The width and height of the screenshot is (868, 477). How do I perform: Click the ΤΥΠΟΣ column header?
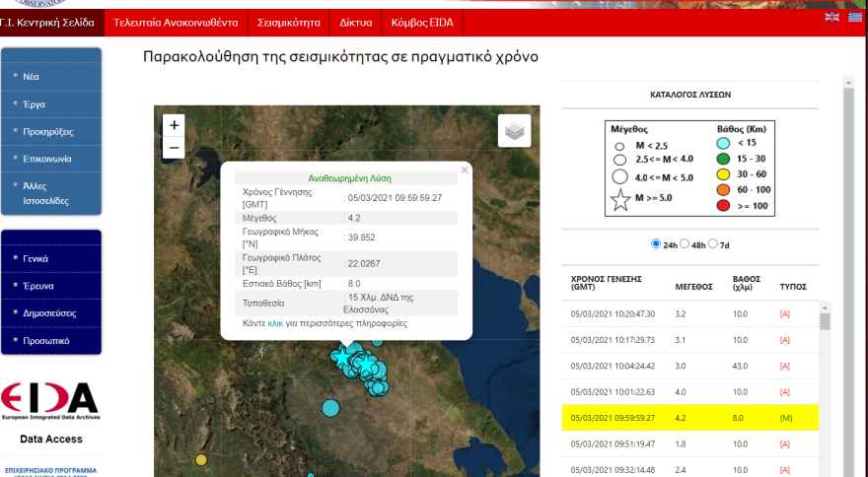pyautogui.click(x=793, y=287)
